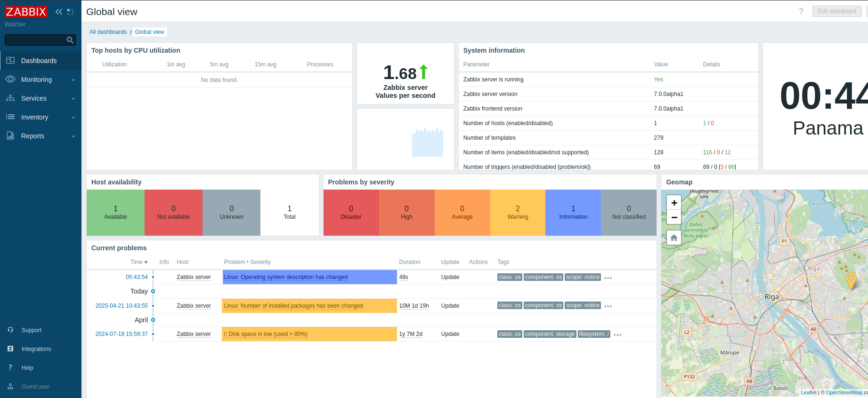Go to All dashboards breadcrumb
Screen dimensions: 868x398
108,32
